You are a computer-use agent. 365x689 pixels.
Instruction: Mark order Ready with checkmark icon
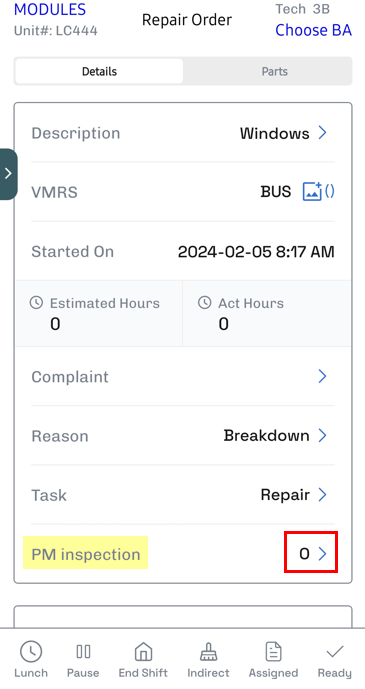pos(335,652)
